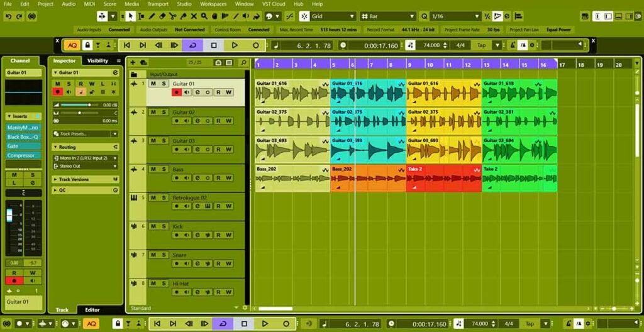The image size is (644, 332).
Task: Select the Draw pencil tool
Action: pyautogui.click(x=152, y=16)
